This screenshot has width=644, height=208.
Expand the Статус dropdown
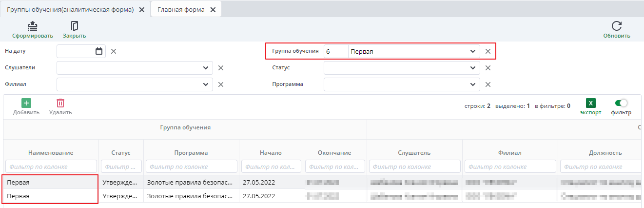(x=472, y=68)
